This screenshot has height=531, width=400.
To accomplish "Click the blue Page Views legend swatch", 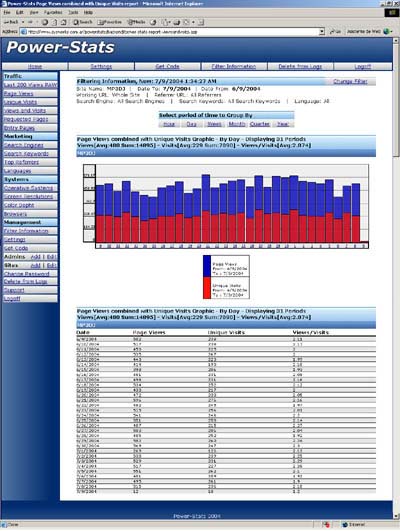I will coord(207,267).
